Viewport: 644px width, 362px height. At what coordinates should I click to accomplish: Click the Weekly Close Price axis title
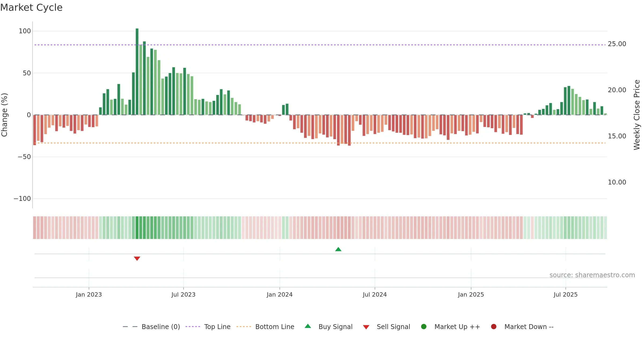click(x=637, y=115)
